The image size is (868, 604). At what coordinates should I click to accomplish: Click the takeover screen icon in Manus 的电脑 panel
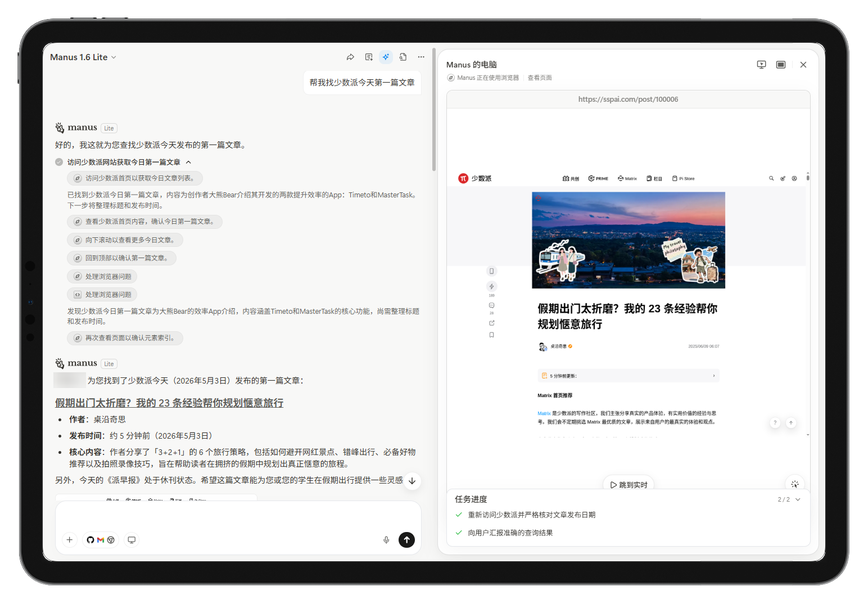point(762,65)
